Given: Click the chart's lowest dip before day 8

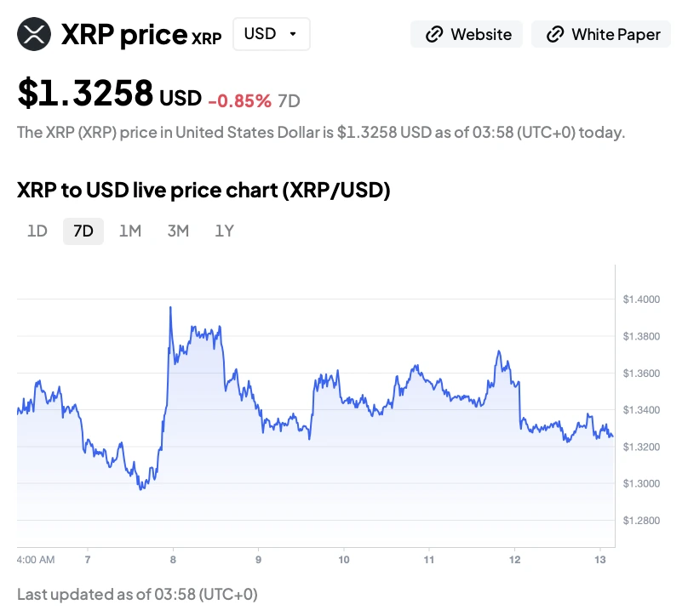Looking at the screenshot, I should coord(141,488).
